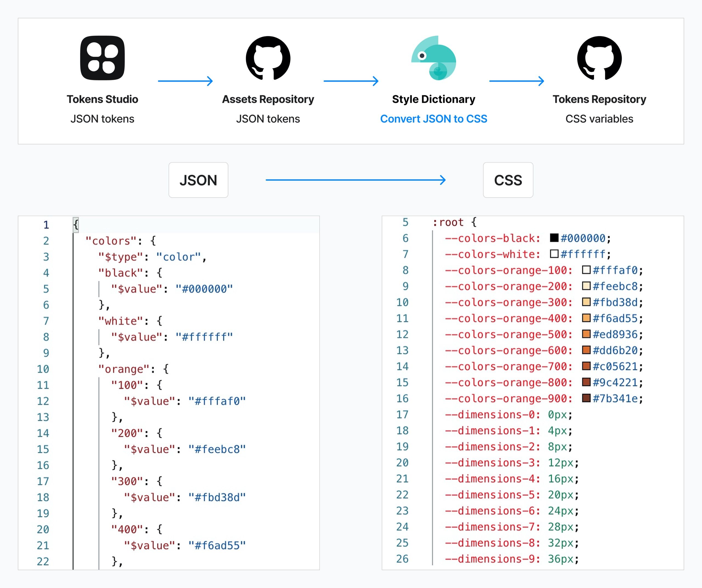
Task: Open the Convert JSON to CSS link
Action: (434, 119)
